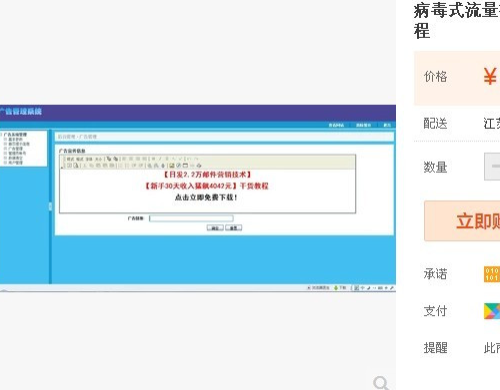Click the green download arrow in status bar
The width and height of the screenshot is (500, 390).
coord(336,288)
